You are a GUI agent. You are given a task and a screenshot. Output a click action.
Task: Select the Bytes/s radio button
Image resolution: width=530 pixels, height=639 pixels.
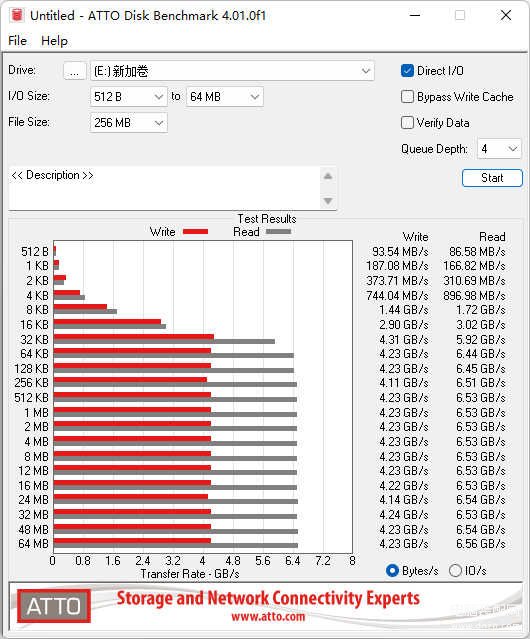392,571
